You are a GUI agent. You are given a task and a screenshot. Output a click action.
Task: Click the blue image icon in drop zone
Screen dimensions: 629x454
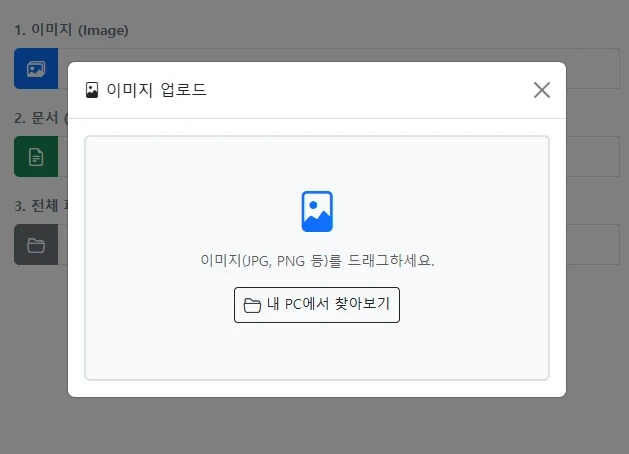click(x=317, y=211)
